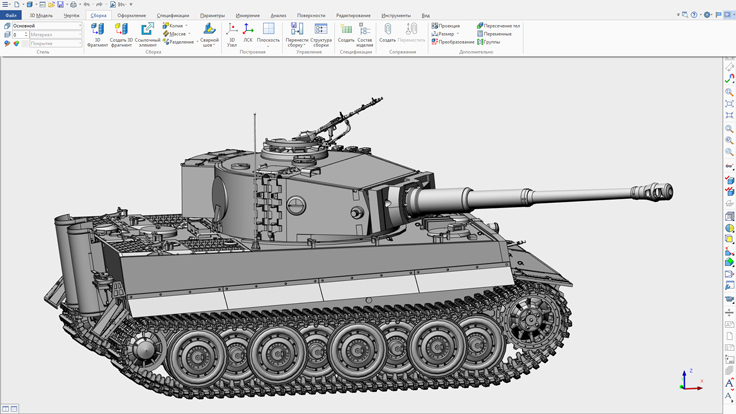Image resolution: width=736 pixels, height=414 pixels.
Task: Click the 3D Фрагмент tool
Action: tap(97, 35)
